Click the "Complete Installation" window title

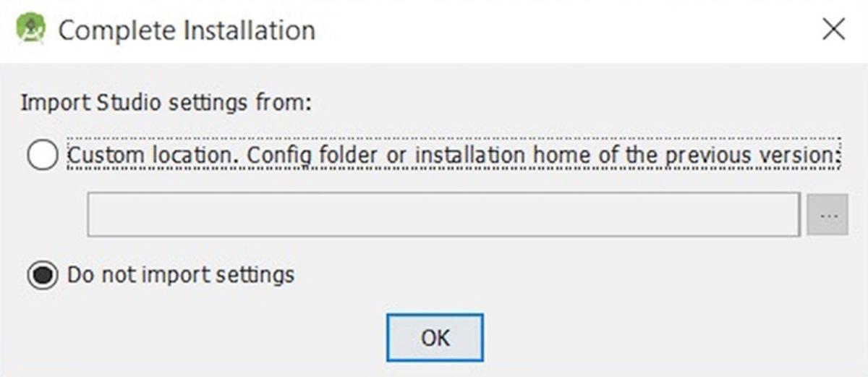187,30
